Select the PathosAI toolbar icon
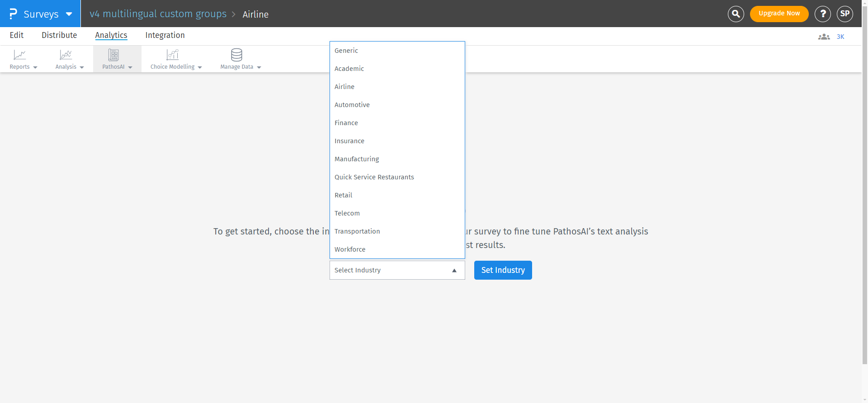Screen dimensions: 868x403 tap(113, 55)
